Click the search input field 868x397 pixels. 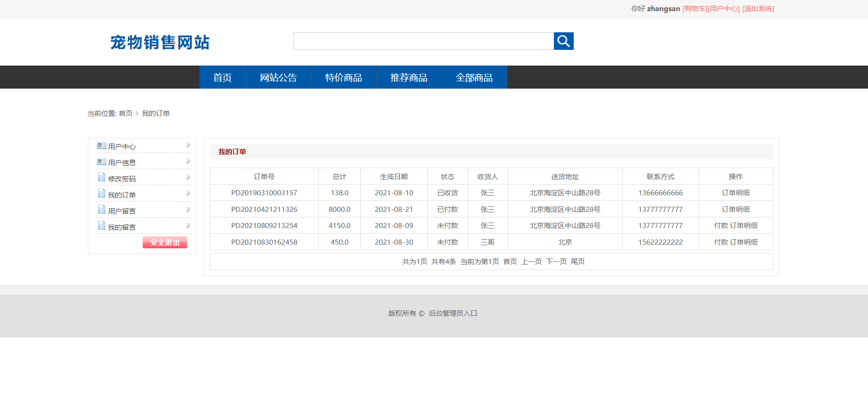click(x=424, y=41)
